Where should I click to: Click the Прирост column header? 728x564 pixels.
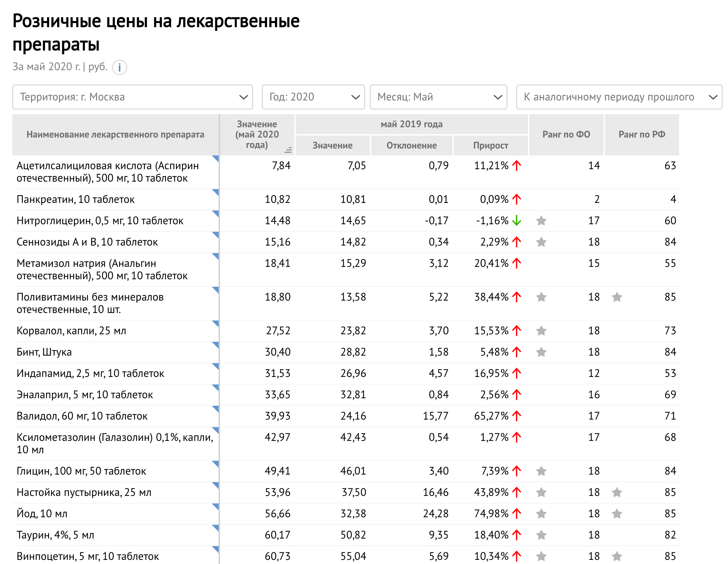click(490, 145)
